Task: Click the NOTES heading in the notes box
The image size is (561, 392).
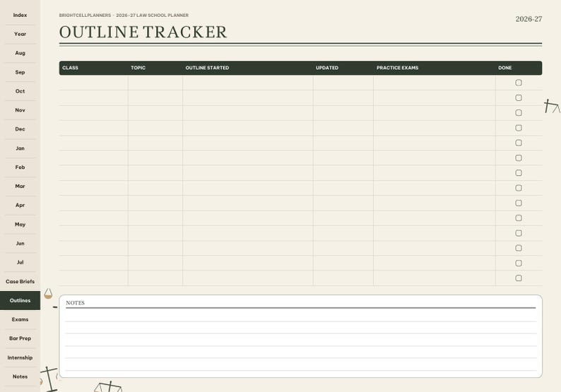Action: pos(75,303)
